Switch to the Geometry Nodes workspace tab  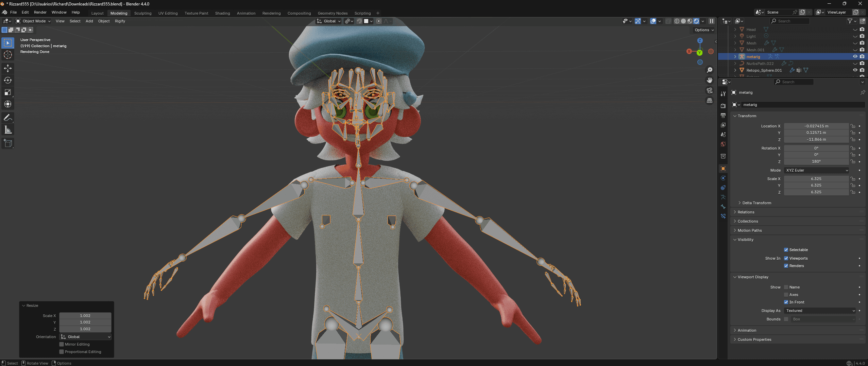(333, 13)
